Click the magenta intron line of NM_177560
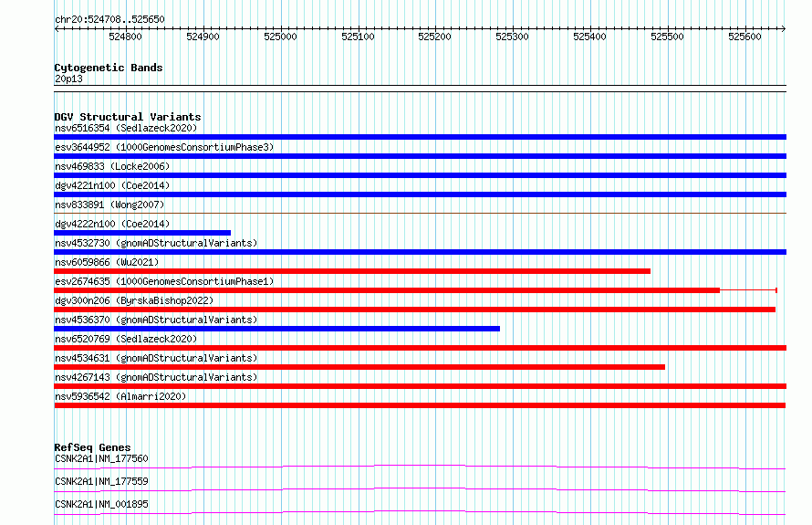The width and height of the screenshot is (812, 525). (420, 466)
